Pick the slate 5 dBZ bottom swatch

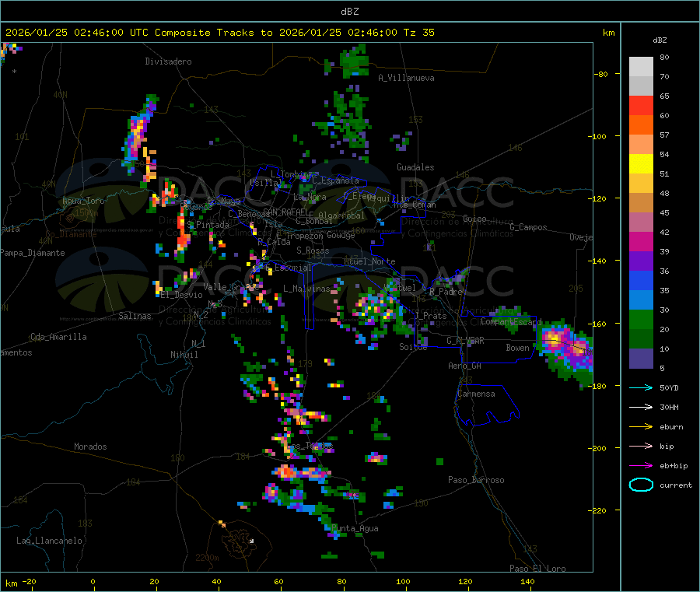click(x=641, y=359)
